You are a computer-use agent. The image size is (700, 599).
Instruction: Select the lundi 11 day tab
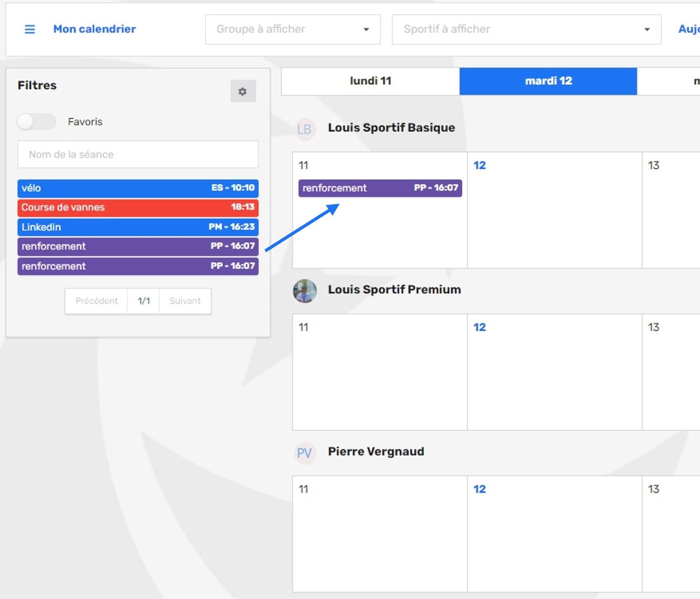[x=370, y=81]
